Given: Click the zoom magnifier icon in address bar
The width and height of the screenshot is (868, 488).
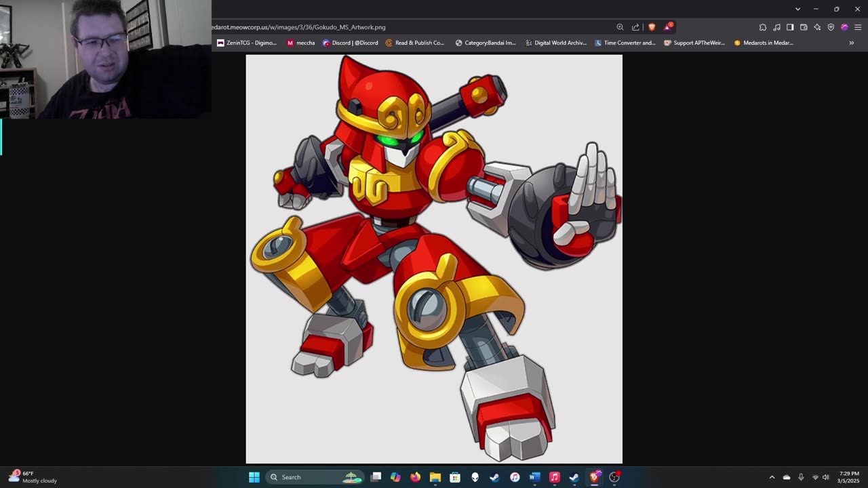Looking at the screenshot, I should click(620, 27).
